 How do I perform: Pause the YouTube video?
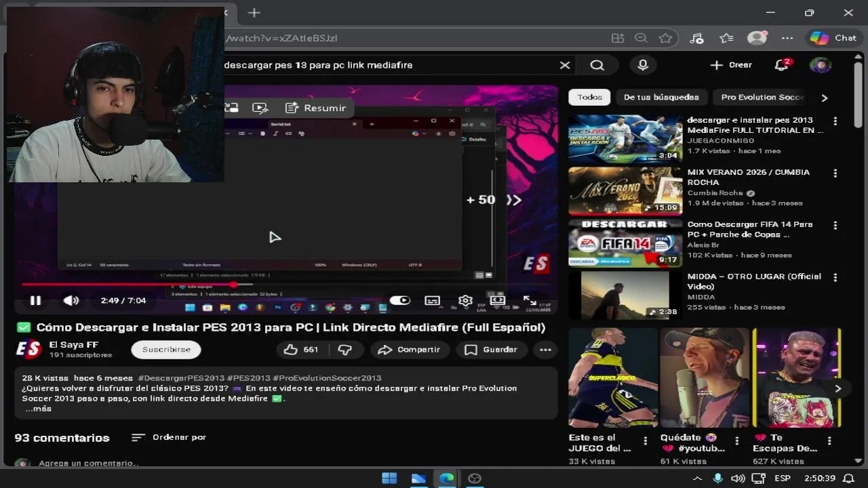(x=35, y=300)
